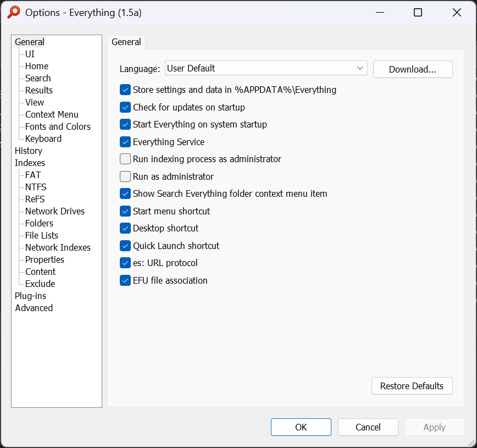
Task: Enable Run as administrator checkbox
Action: [125, 177]
